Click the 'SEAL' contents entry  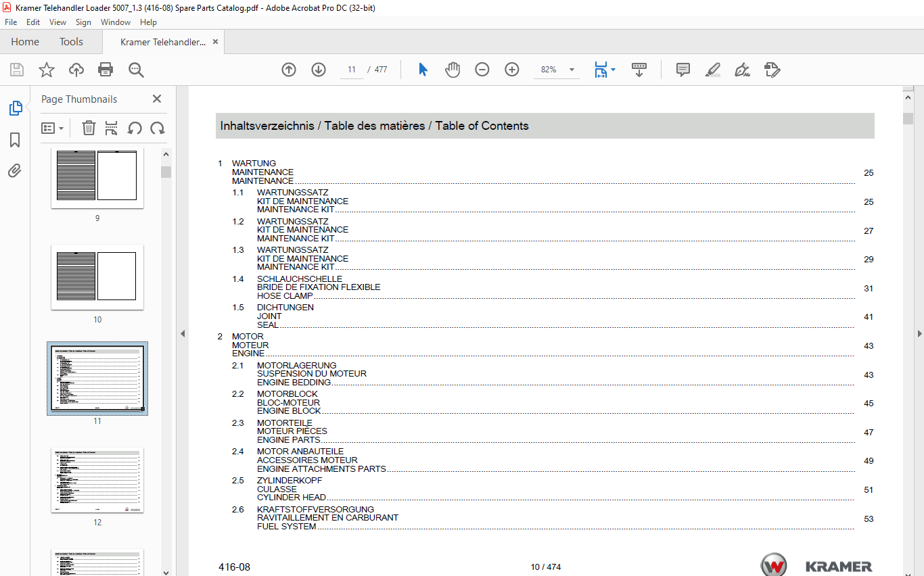click(267, 325)
